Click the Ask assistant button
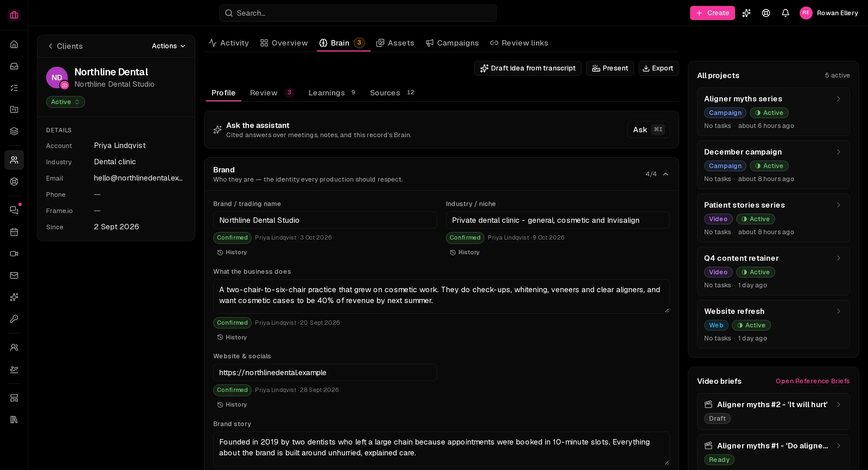868x470 pixels. (x=648, y=130)
